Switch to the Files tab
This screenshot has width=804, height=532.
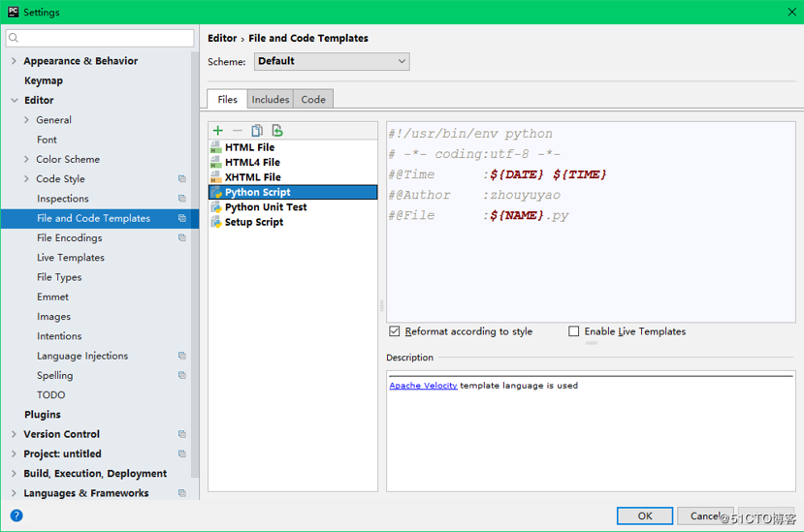point(227,99)
